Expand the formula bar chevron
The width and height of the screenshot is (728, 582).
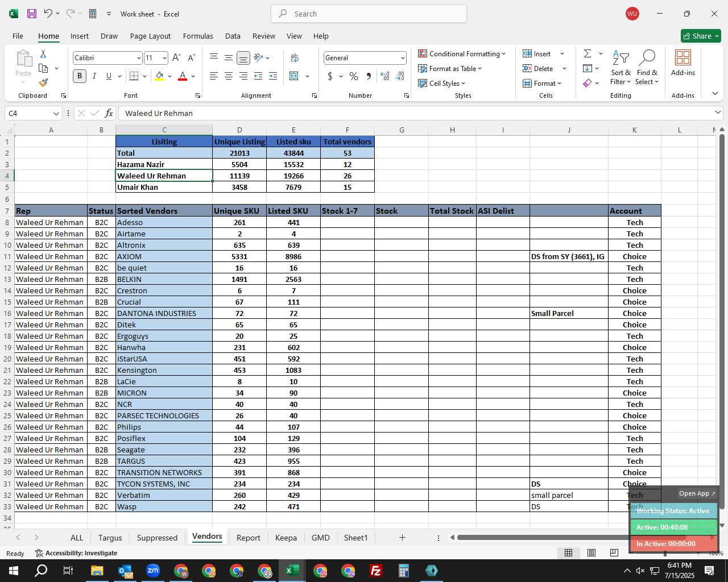coord(717,113)
